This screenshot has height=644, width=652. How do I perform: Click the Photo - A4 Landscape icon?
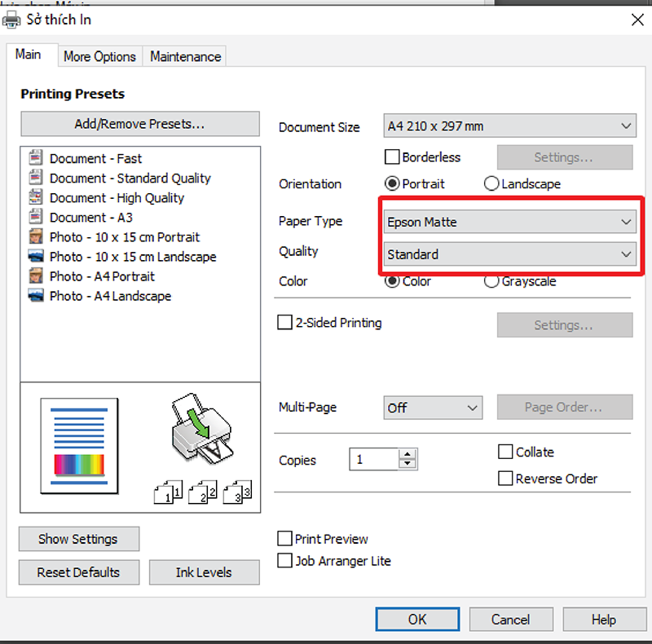click(36, 295)
